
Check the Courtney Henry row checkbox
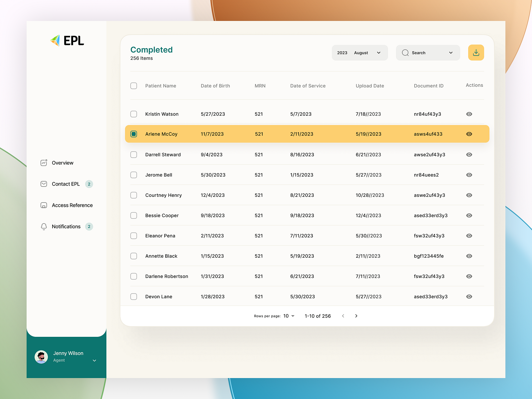134,195
